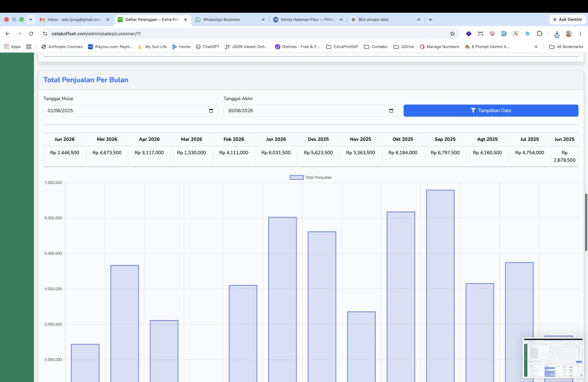588x382 pixels.
Task: Click the Tanggal Akhir date field
Action: 311,111
